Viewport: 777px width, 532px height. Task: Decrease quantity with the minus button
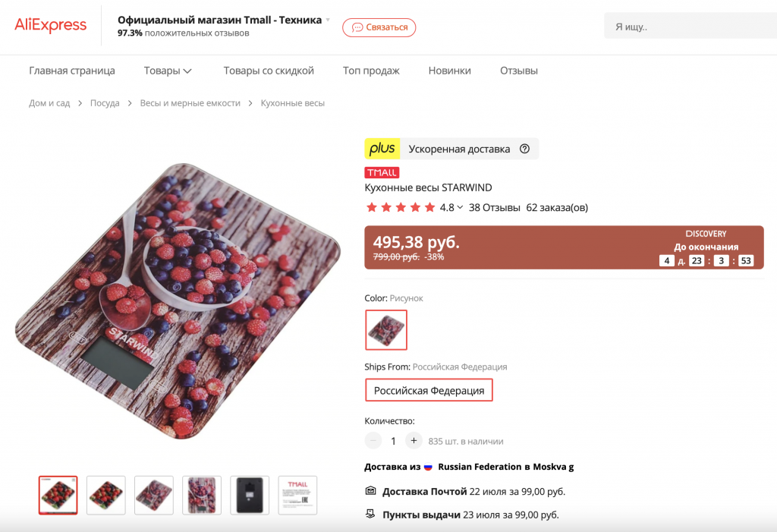point(373,441)
